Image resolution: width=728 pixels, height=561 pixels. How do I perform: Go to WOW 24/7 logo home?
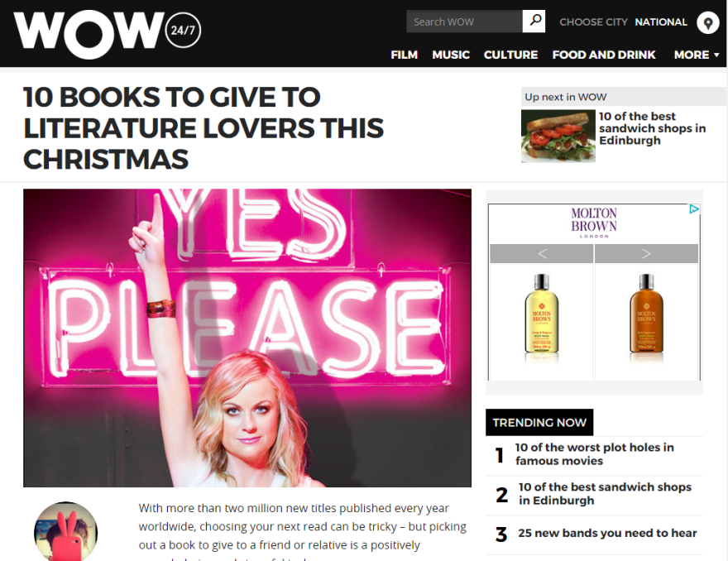[x=108, y=33]
